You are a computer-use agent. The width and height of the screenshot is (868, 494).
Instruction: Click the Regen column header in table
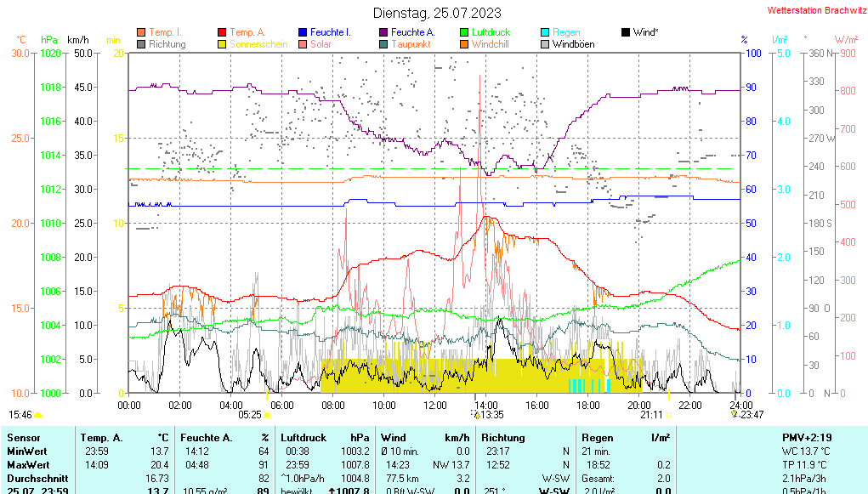click(598, 438)
